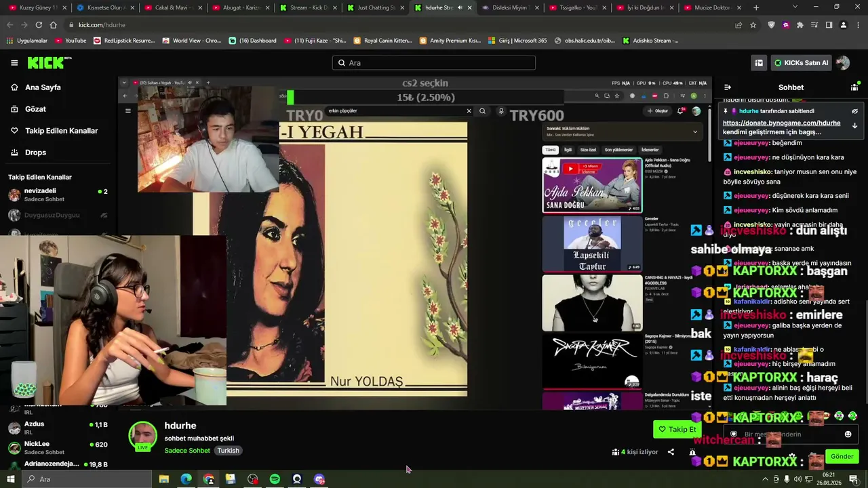
Task: Open Ana Sayfa in the sidebar
Action: coord(43,87)
